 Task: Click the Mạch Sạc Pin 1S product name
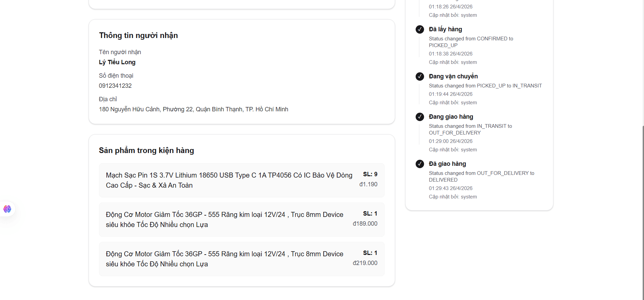229,180
